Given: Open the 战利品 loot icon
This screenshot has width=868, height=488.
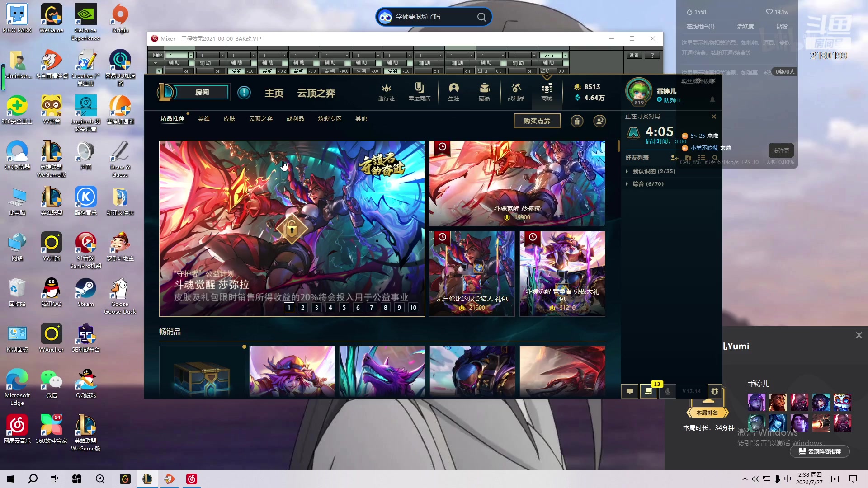Looking at the screenshot, I should click(x=516, y=92).
